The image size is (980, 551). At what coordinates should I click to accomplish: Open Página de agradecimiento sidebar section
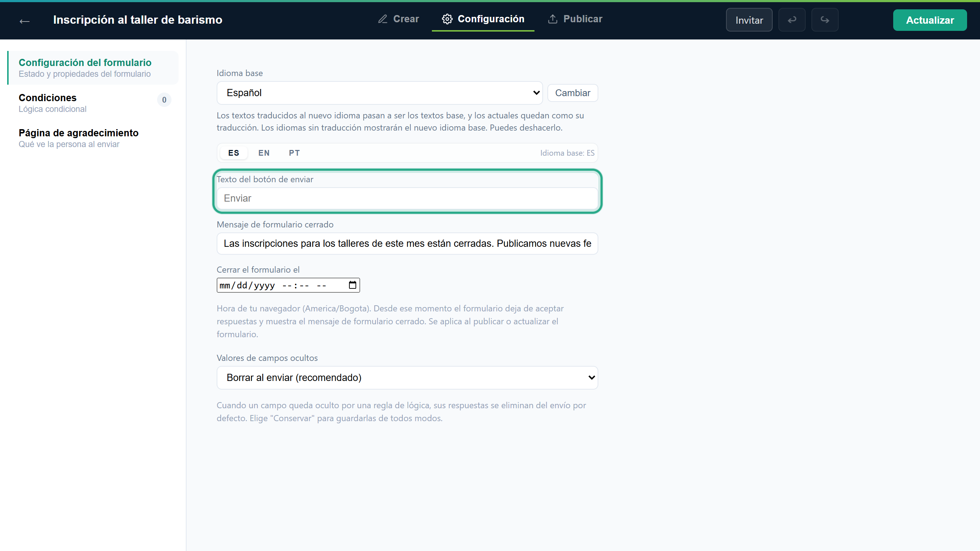[93, 138]
